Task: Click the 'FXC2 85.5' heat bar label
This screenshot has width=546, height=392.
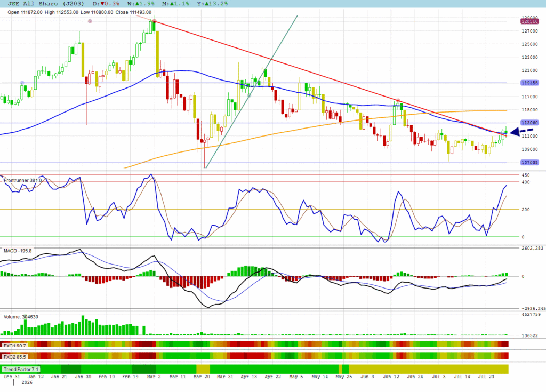Action: pyautogui.click(x=14, y=357)
